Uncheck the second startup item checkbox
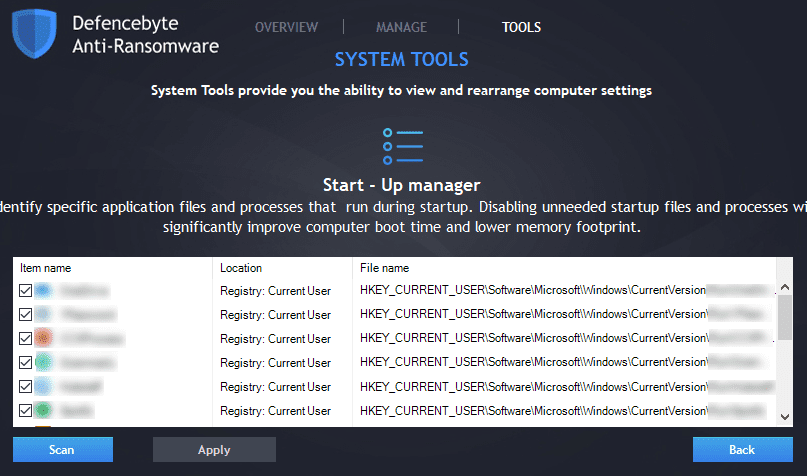The height and width of the screenshot is (476, 807). tap(25, 314)
